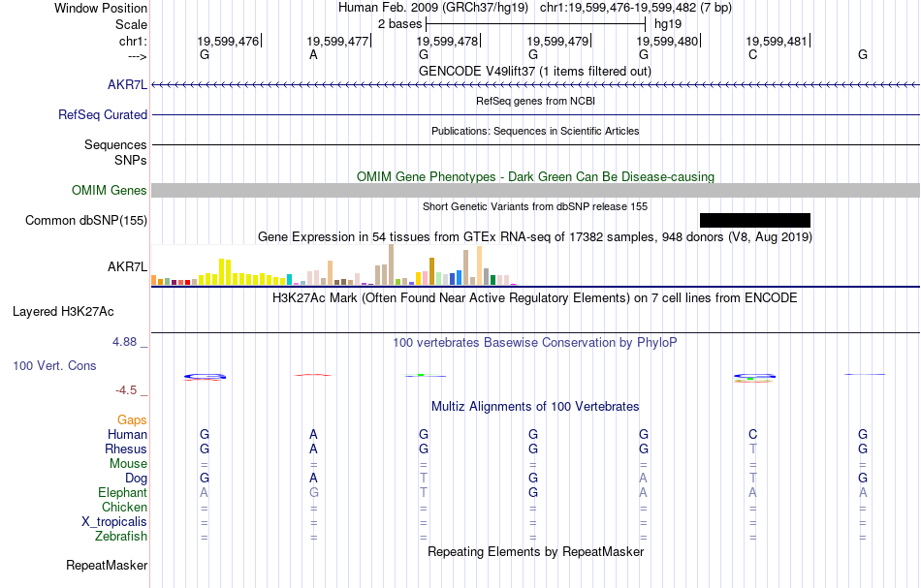Click Publications: Sequences in Scientific Articles title
The width and height of the screenshot is (921, 588).
click(535, 131)
